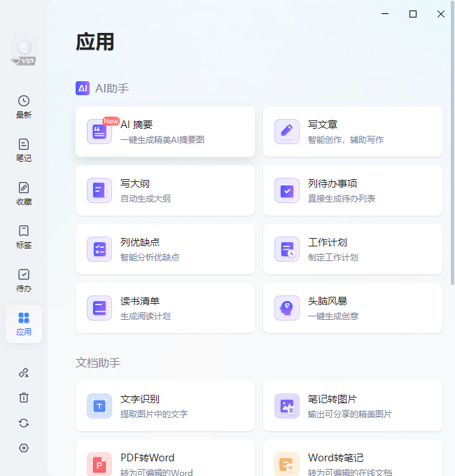Screen dimensions: 455x476
Task: Click the 工作计划 clock document icon
Action: click(287, 249)
